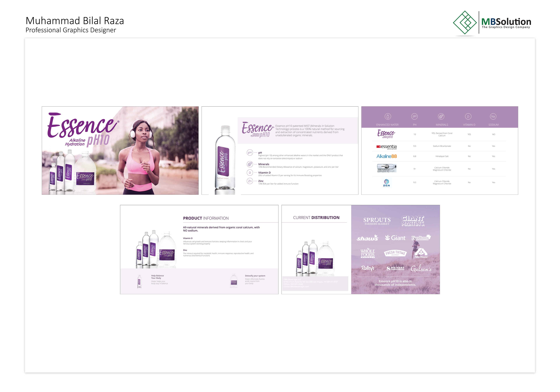Image resolution: width=560 pixels, height=392 pixels.
Task: Click the 'Zinc' heading in the features list
Action: click(x=261, y=181)
